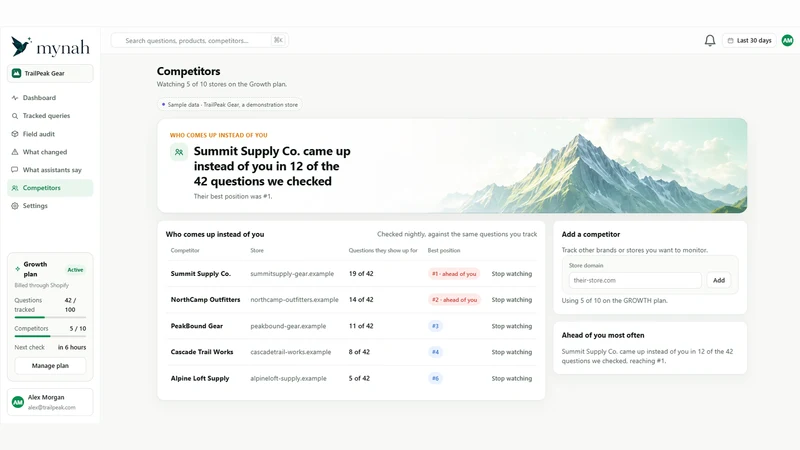Click the keyboard shortcut badge in search
Viewport: 800px width, 450px height.
click(x=278, y=40)
